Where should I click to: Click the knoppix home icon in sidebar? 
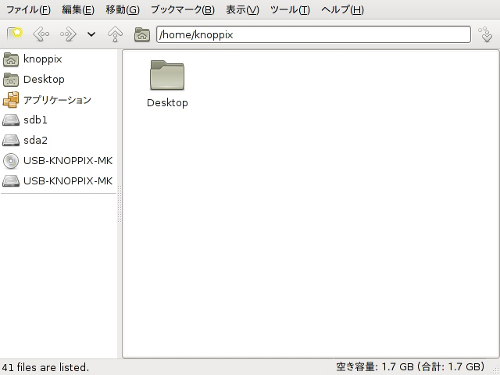(11, 59)
